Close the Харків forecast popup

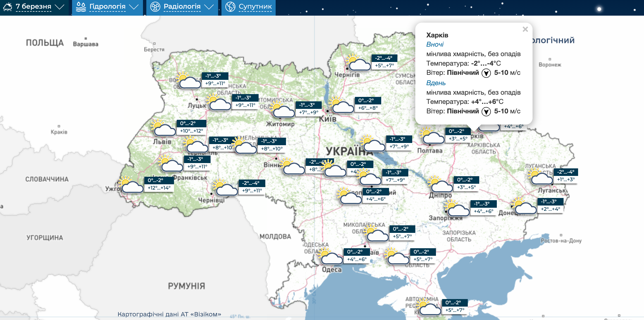pyautogui.click(x=525, y=29)
